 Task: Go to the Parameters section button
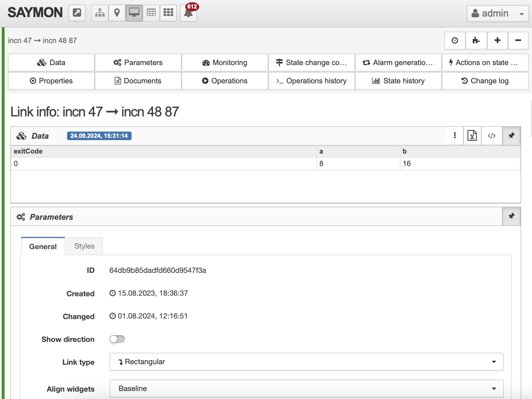[138, 63]
